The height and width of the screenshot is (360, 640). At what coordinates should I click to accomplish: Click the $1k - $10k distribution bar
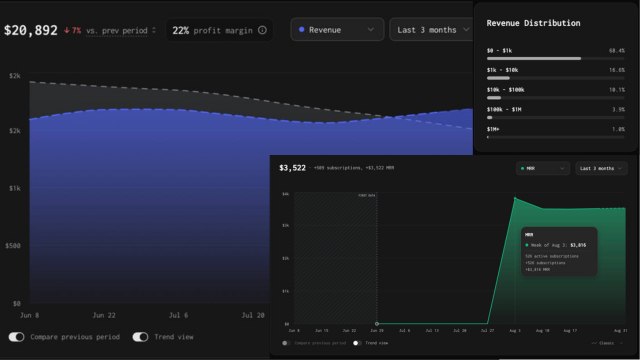point(556,78)
